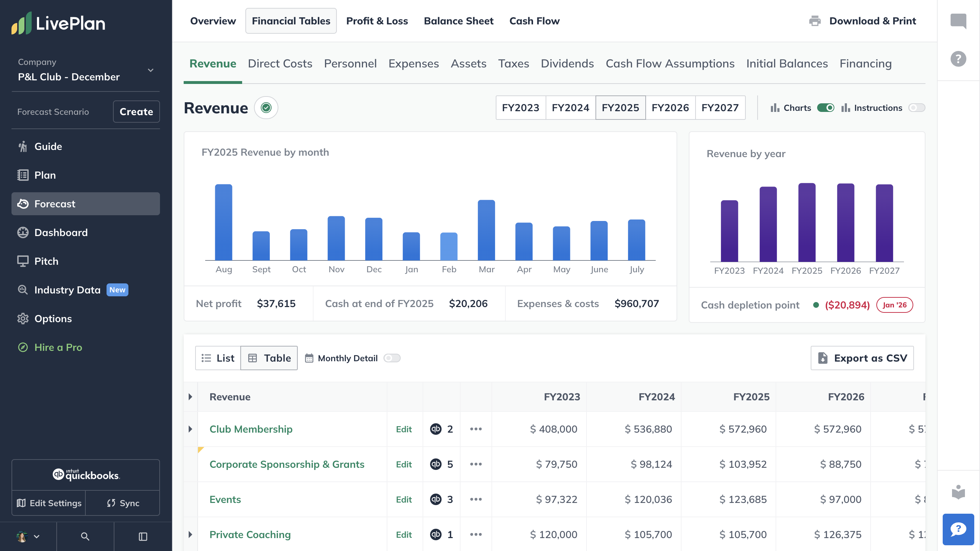Click Export as CSV button
Image resolution: width=980 pixels, height=551 pixels.
click(862, 358)
